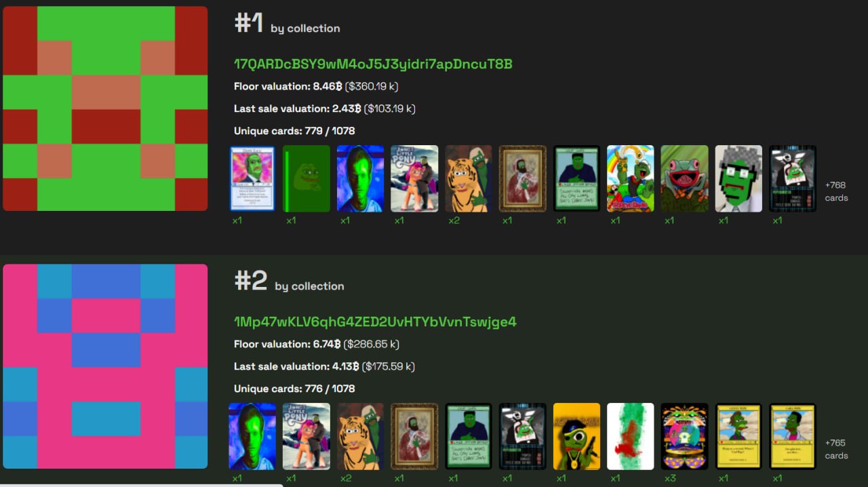Open the yellow background Pepe card in rank #2

coord(576,436)
